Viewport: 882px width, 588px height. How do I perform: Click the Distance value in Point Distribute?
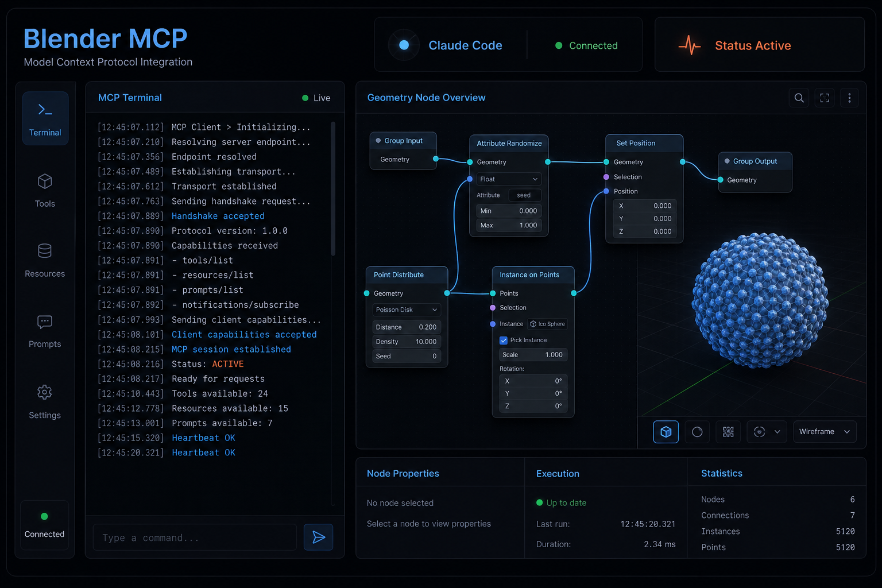tap(407, 327)
